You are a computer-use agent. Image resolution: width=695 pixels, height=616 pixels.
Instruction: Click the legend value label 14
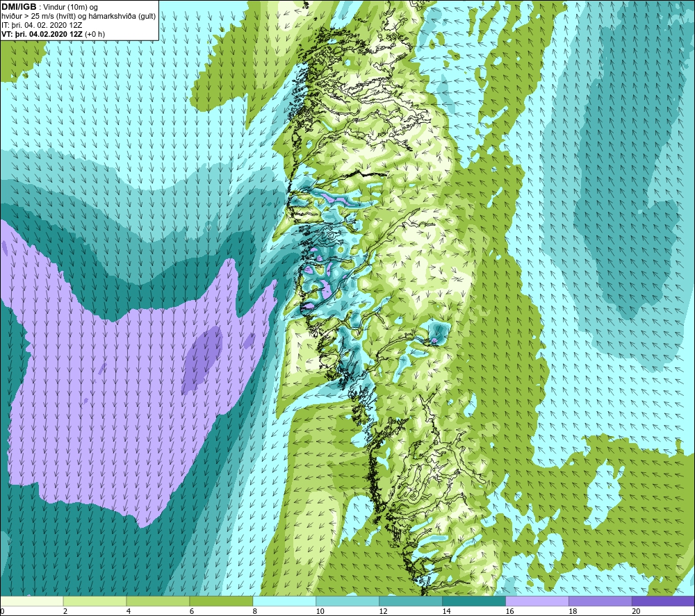click(x=446, y=611)
